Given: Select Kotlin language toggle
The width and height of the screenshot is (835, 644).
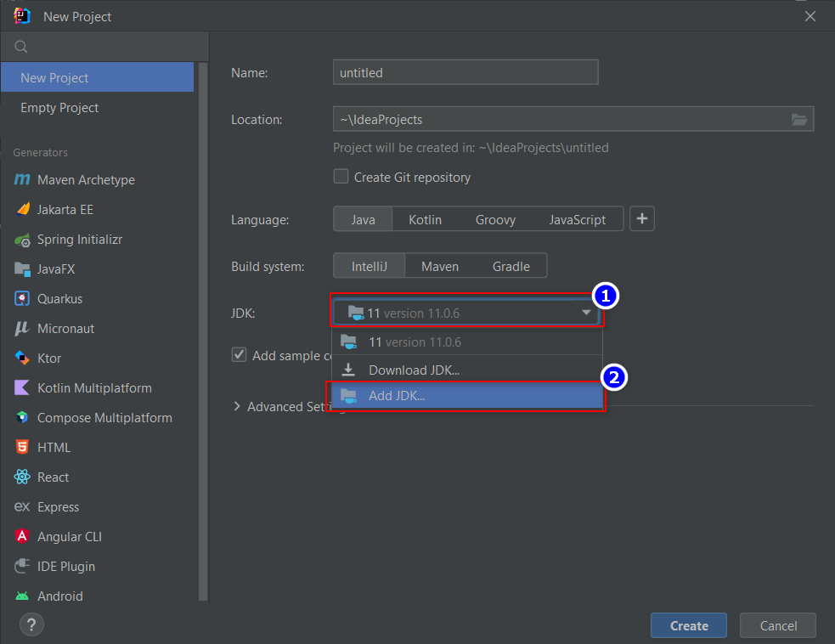Looking at the screenshot, I should click(x=425, y=219).
